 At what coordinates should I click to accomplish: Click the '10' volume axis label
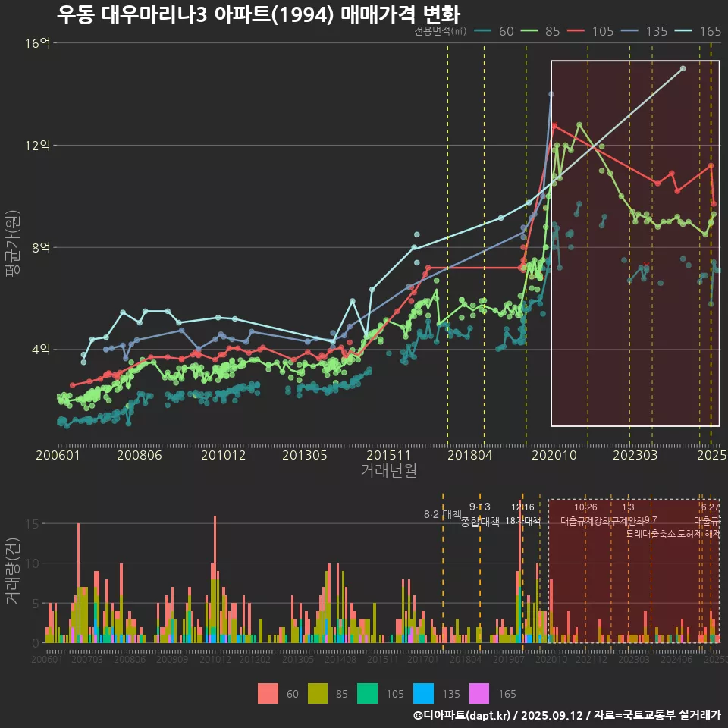[x=33, y=563]
